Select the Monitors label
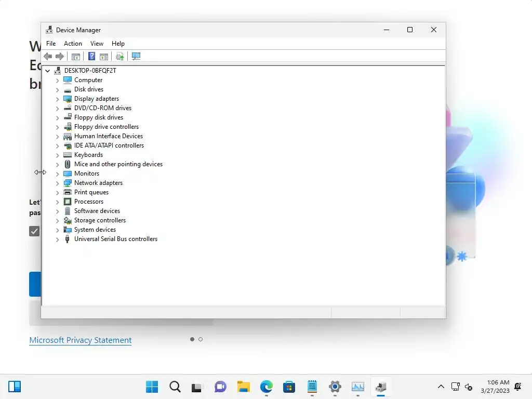Viewport: 532px width, 399px height. tap(87, 174)
